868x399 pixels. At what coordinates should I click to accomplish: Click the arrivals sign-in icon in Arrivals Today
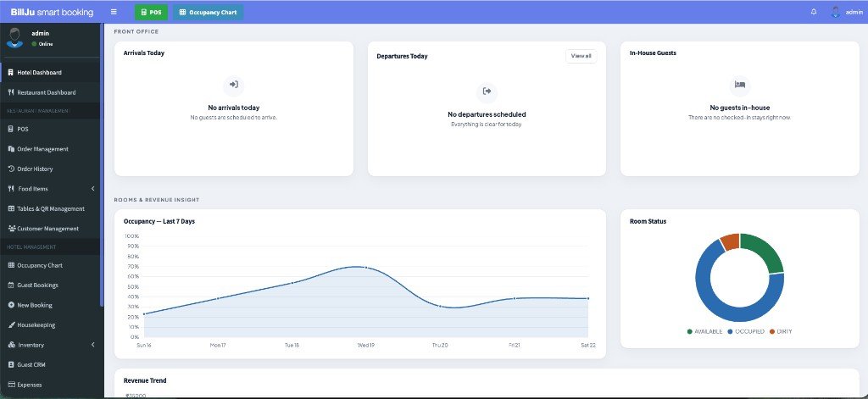point(234,85)
